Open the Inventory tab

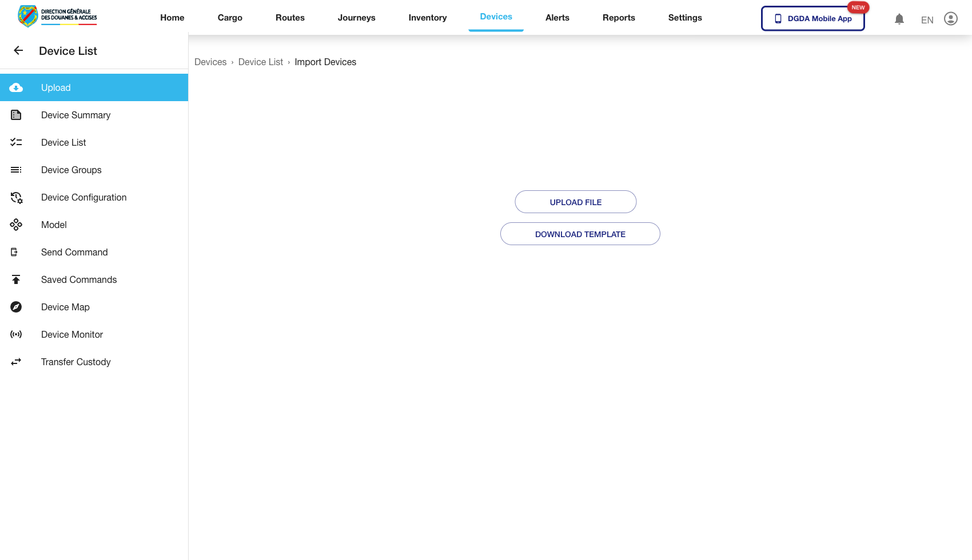tap(428, 18)
